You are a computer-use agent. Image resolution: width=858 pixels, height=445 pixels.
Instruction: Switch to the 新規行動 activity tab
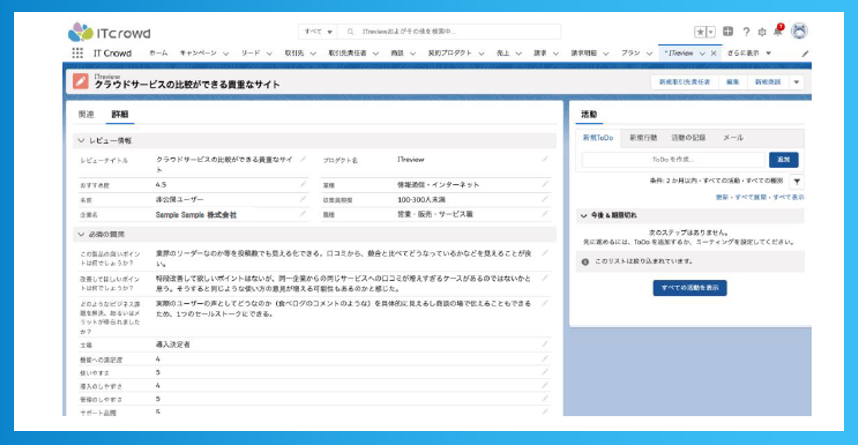click(x=643, y=137)
